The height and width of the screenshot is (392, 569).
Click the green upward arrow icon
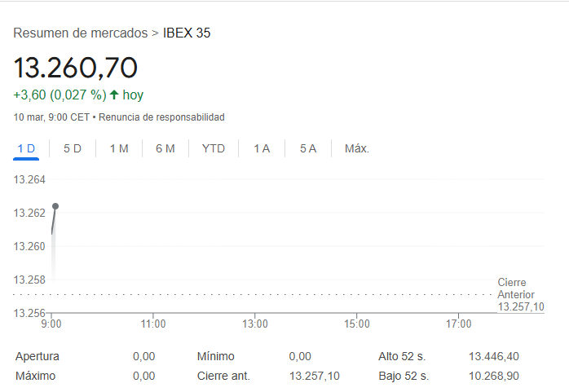point(114,95)
